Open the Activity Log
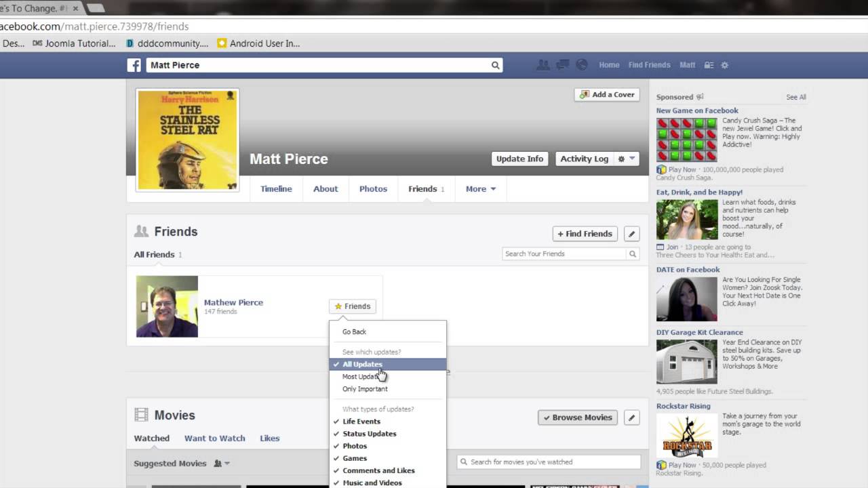The height and width of the screenshot is (488, 868). pos(584,159)
